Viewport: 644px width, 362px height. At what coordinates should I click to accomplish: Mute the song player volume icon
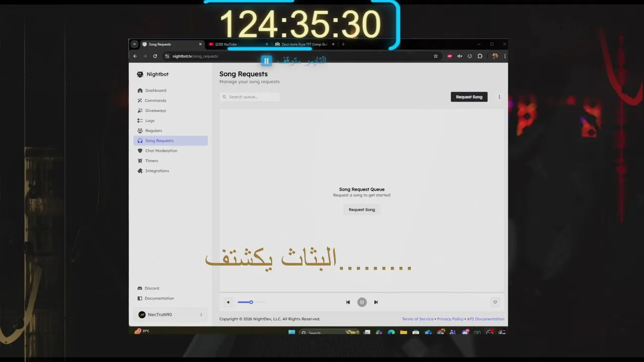(x=228, y=302)
